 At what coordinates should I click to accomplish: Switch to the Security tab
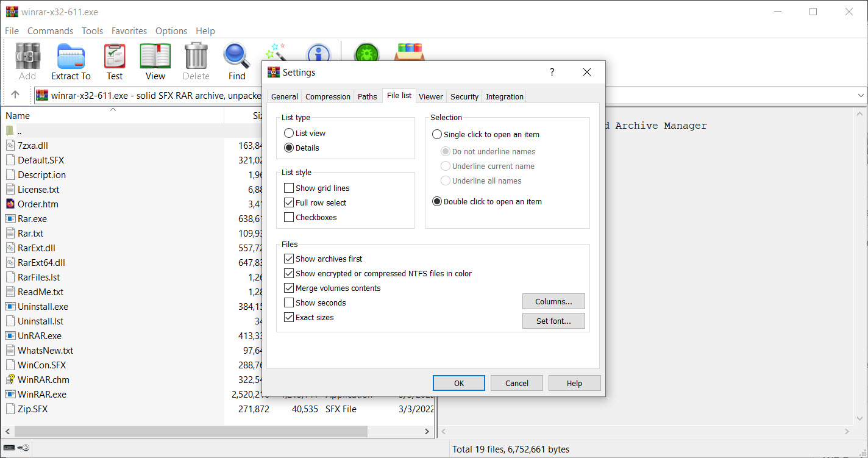tap(464, 96)
